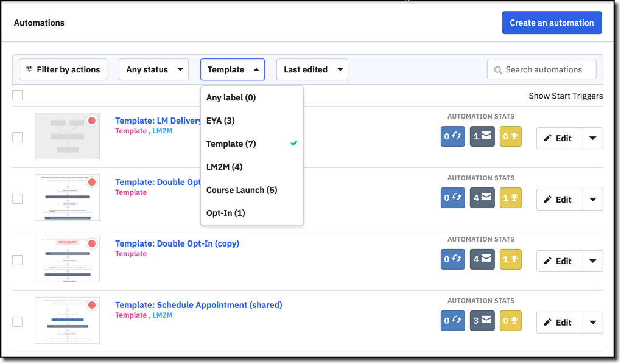Viewport: 621px width, 364px height.
Task: Toggle the select-all automations checkbox
Action: (x=18, y=95)
